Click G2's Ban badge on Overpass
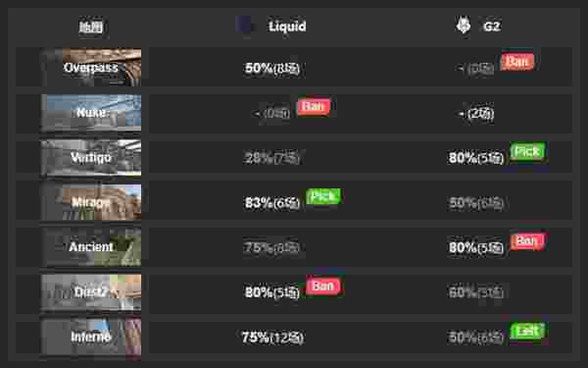 coord(517,62)
